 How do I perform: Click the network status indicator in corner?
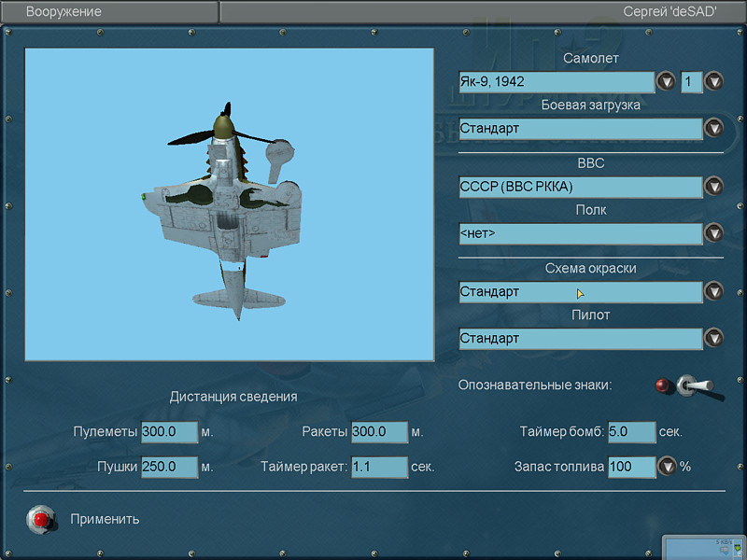[704, 547]
